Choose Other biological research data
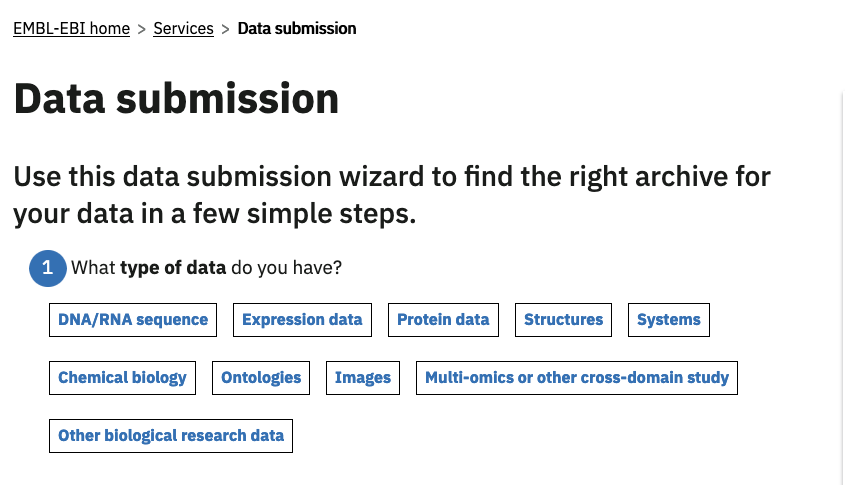 tap(171, 436)
